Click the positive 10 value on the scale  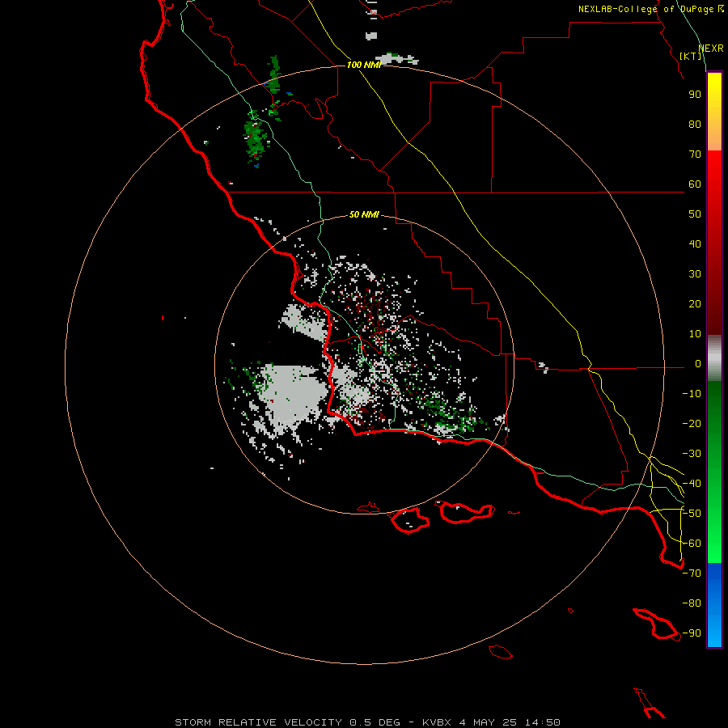(x=695, y=334)
